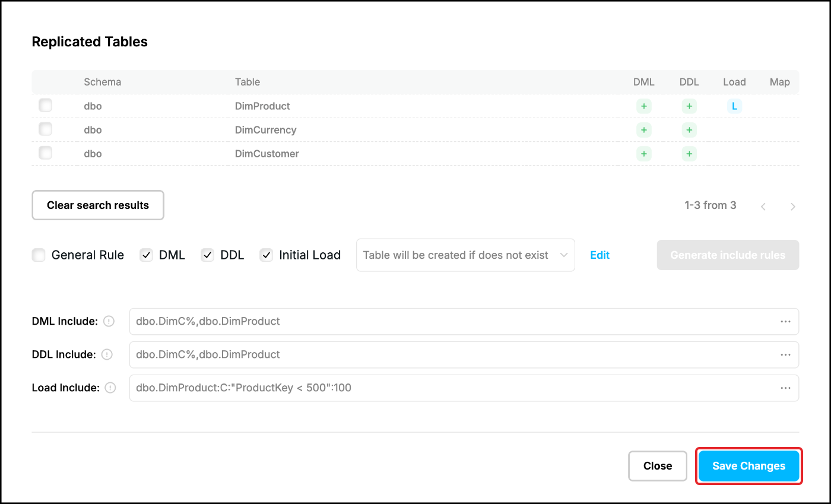Click into the DML Include input field
831x504 pixels.
click(x=464, y=321)
